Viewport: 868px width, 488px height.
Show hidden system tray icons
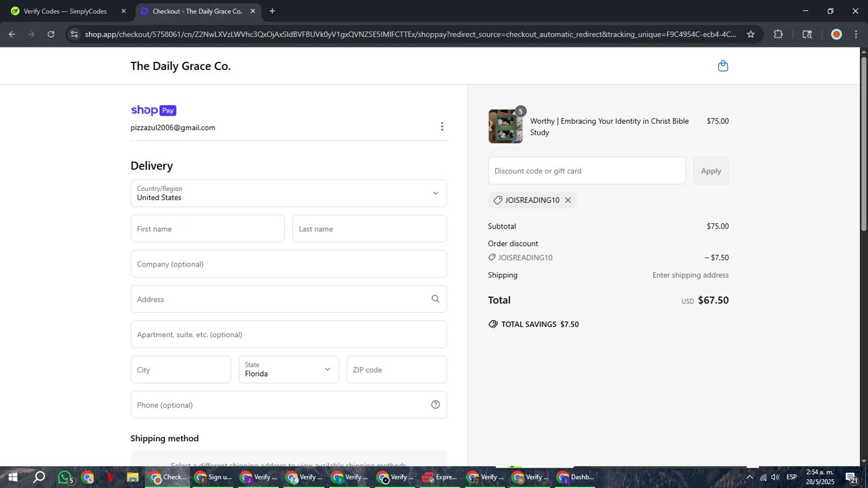click(x=749, y=478)
